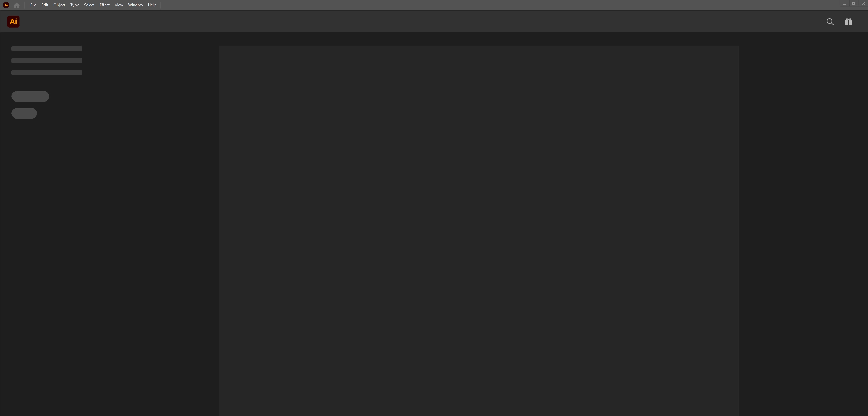Click the large empty content panel
Image resolution: width=868 pixels, height=416 pixels.
pyautogui.click(x=478, y=231)
